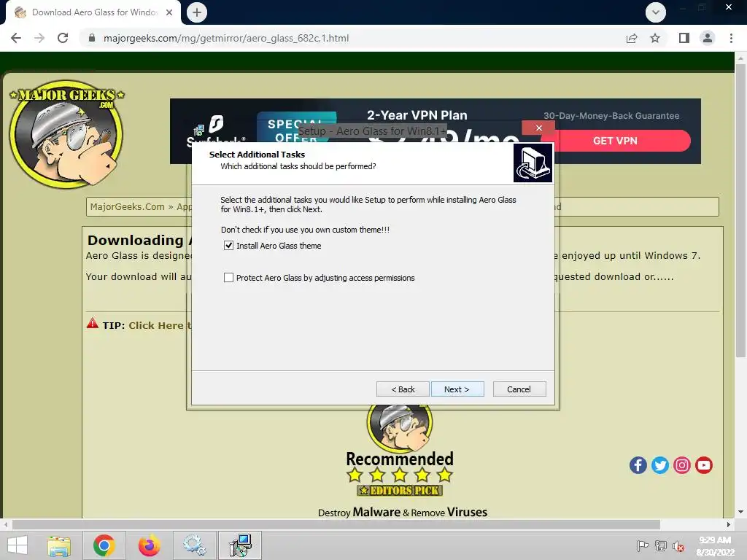This screenshot has height=560, width=747.
Task: Enable Protect Aero Glass access permissions checkbox
Action: point(228,278)
